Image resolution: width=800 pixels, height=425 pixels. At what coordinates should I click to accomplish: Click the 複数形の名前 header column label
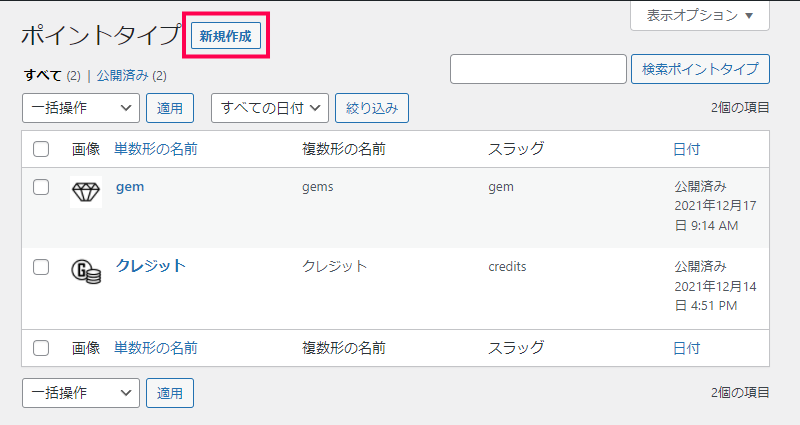coord(344,149)
